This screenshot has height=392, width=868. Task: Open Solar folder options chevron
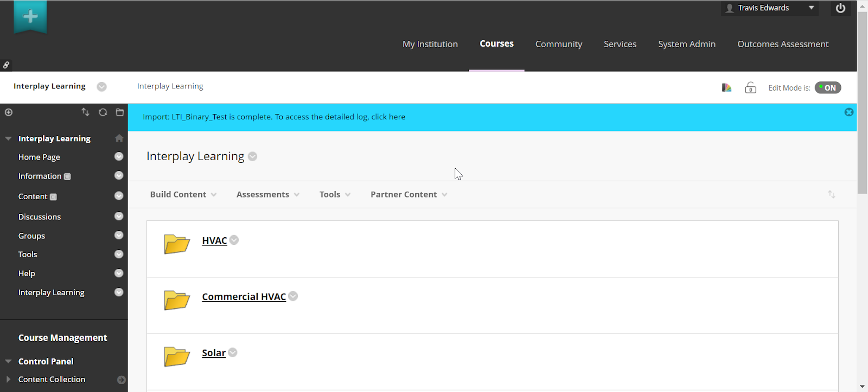(233, 352)
